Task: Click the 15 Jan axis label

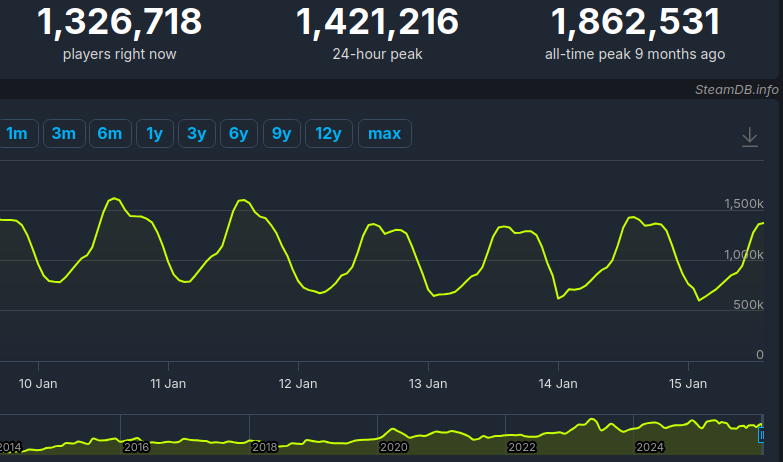Action: tap(688, 384)
